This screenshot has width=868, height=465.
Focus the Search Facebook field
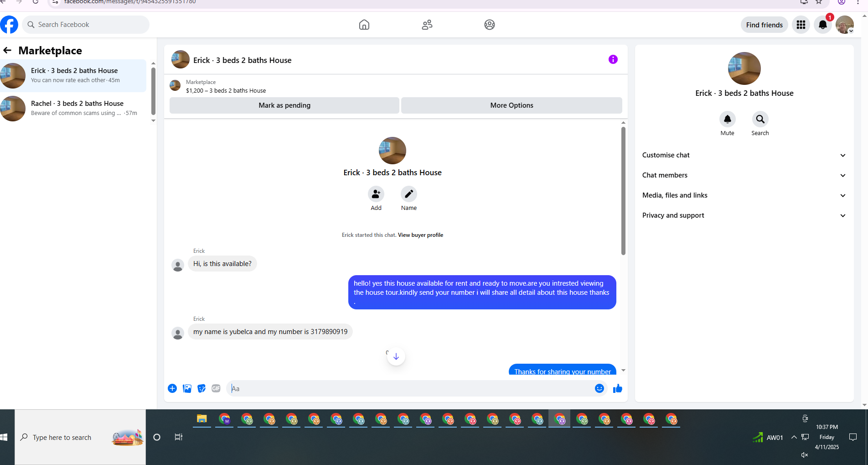(86, 25)
